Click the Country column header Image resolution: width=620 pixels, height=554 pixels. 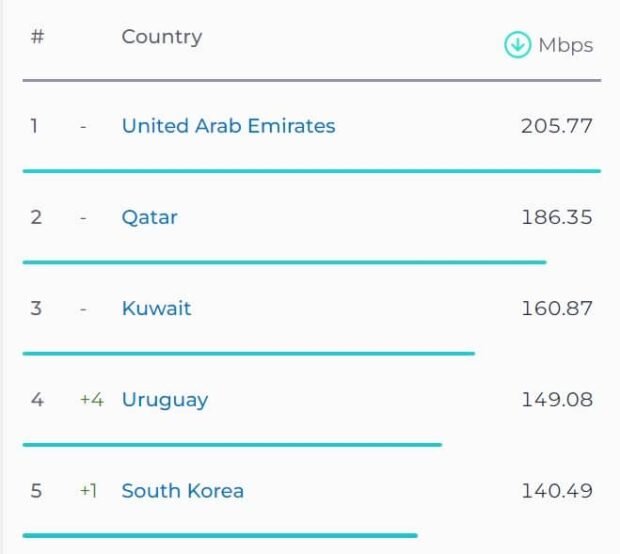coord(161,37)
